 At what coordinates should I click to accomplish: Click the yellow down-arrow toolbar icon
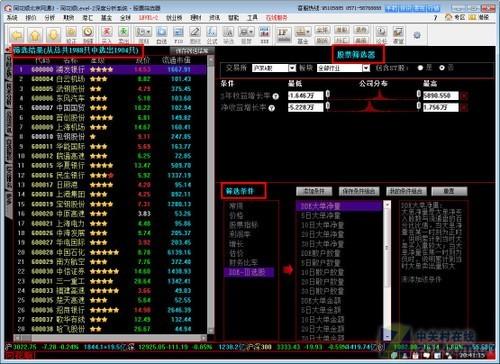tap(54, 35)
